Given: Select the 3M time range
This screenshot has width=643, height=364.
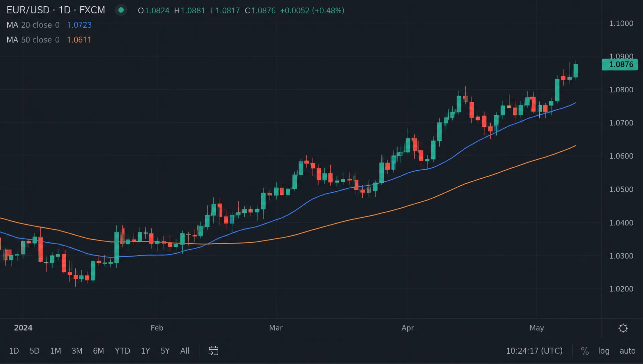Looking at the screenshot, I should [x=77, y=351].
